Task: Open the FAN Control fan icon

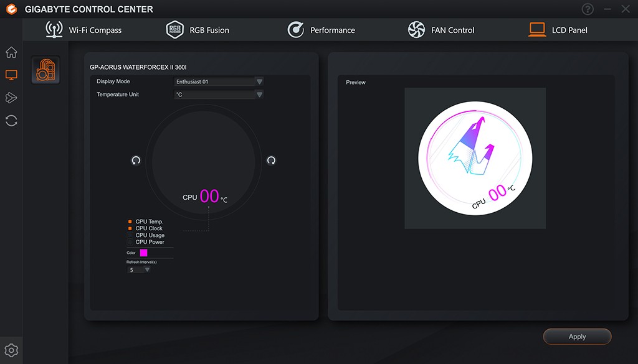Action: point(416,30)
